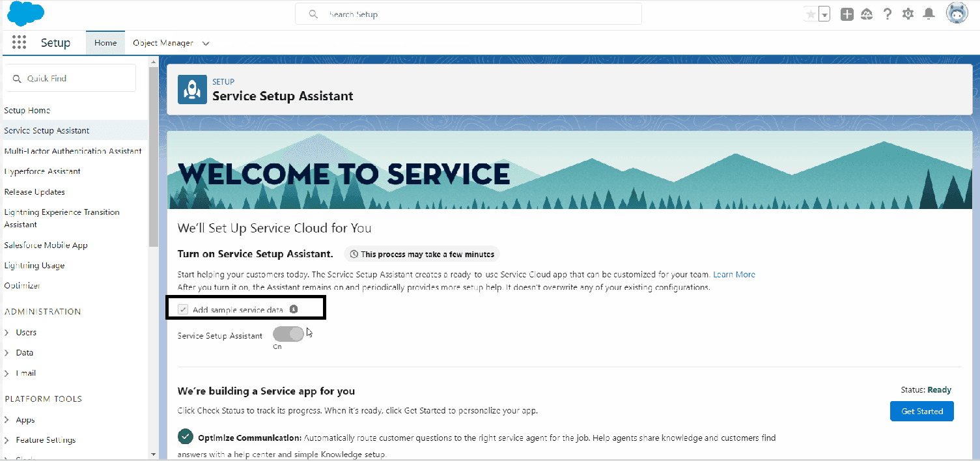Open Global Actions plus icon
This screenshot has width=980, height=461.
pyautogui.click(x=847, y=14)
